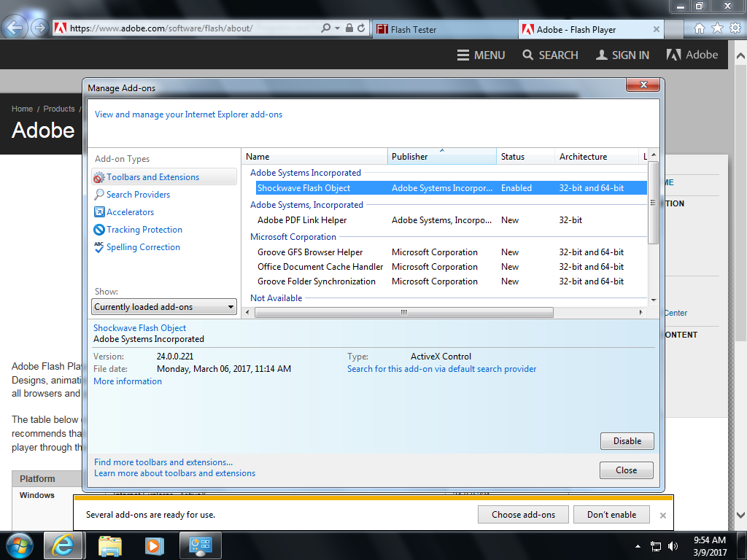The width and height of the screenshot is (747, 560).
Task: Click SIGN IN on the Adobe header
Action: pos(622,55)
